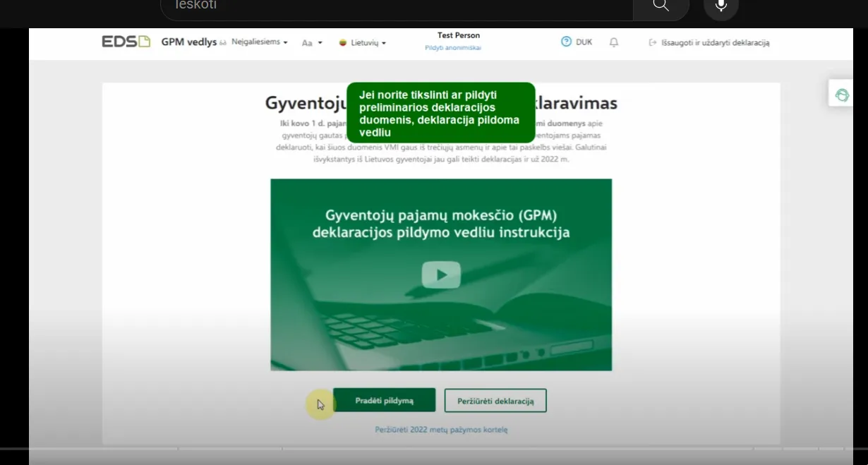Dismiss the green tooltip about preliminary declaration
The height and width of the screenshot is (465, 868).
441,112
